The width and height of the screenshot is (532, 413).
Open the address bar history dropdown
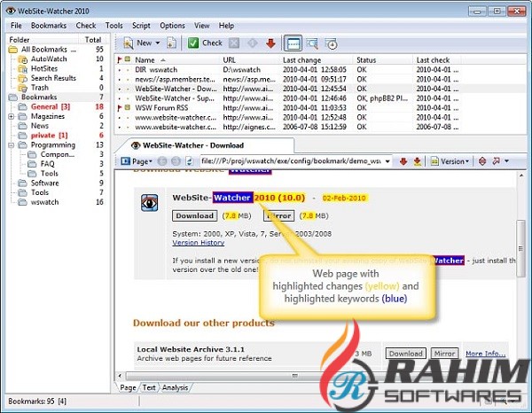[387, 161]
